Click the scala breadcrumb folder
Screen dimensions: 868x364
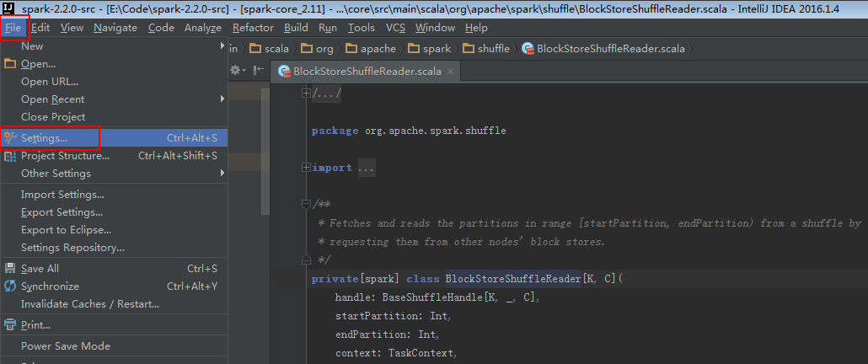tap(269, 49)
